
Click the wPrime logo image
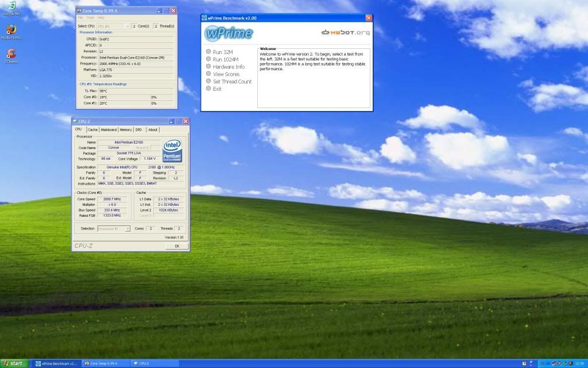tap(229, 33)
